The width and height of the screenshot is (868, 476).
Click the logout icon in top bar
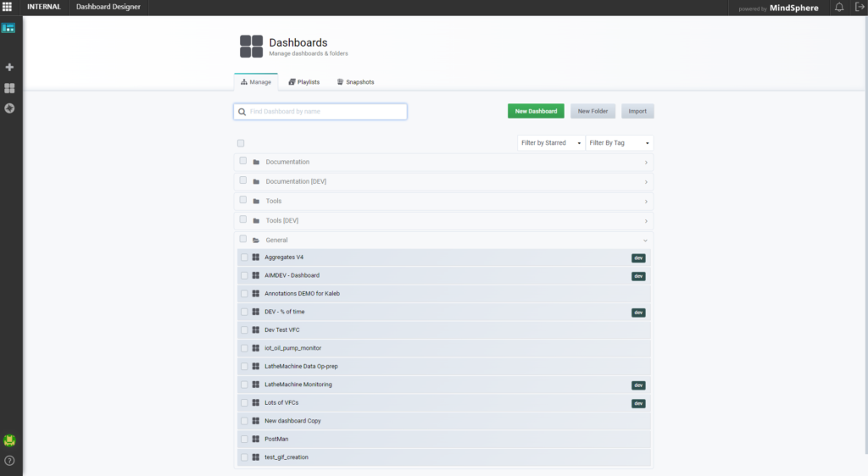(x=859, y=8)
